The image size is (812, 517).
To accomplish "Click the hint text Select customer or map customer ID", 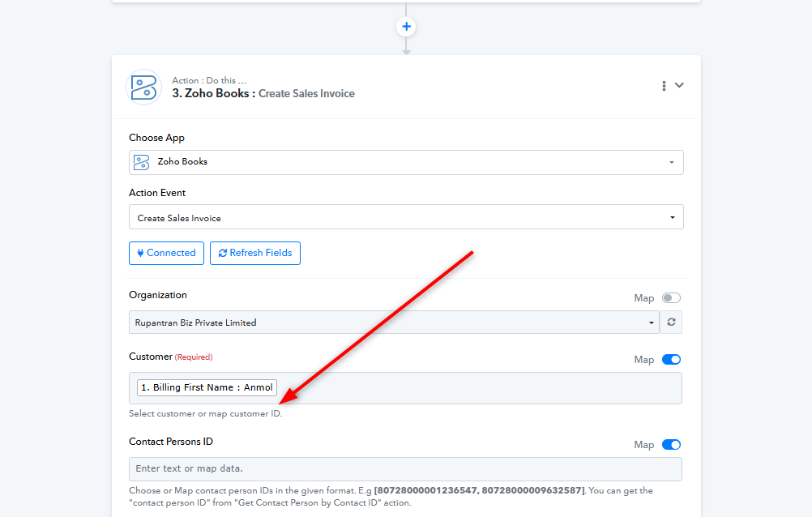I will (206, 414).
